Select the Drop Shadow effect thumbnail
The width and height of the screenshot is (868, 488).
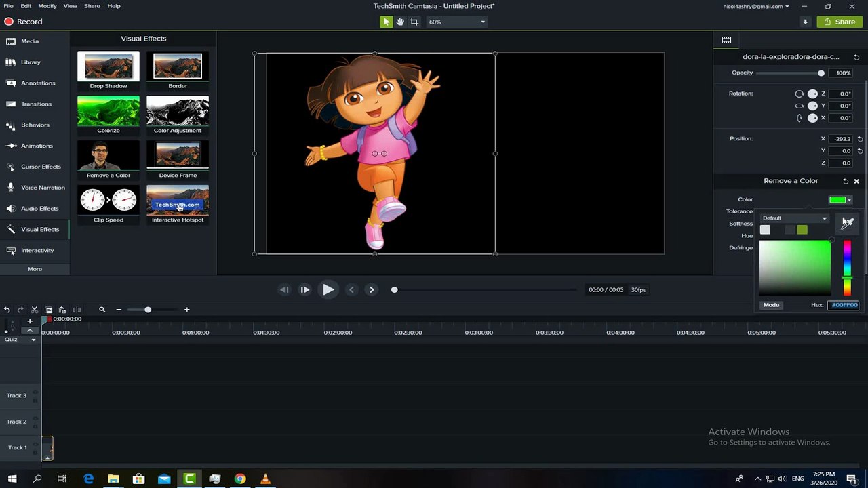click(108, 66)
